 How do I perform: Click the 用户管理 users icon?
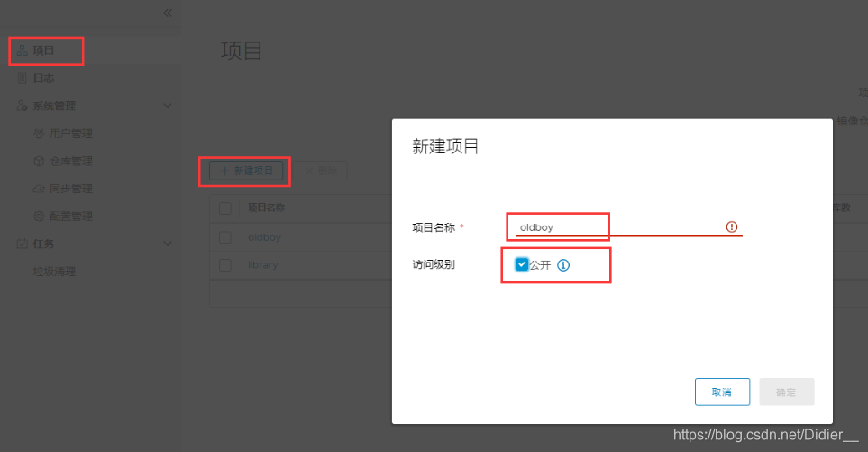click(x=39, y=134)
